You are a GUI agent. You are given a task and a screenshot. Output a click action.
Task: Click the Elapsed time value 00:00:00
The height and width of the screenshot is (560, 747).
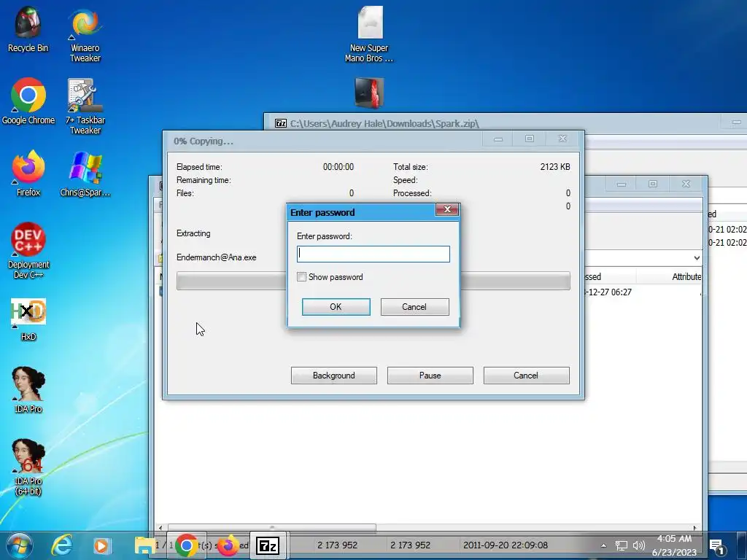click(x=338, y=167)
